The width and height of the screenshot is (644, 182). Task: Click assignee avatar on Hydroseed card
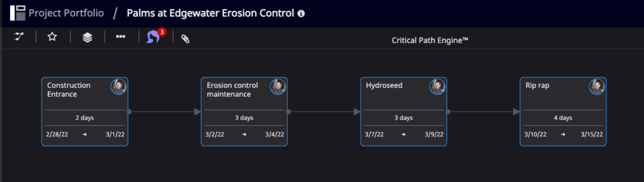click(437, 87)
